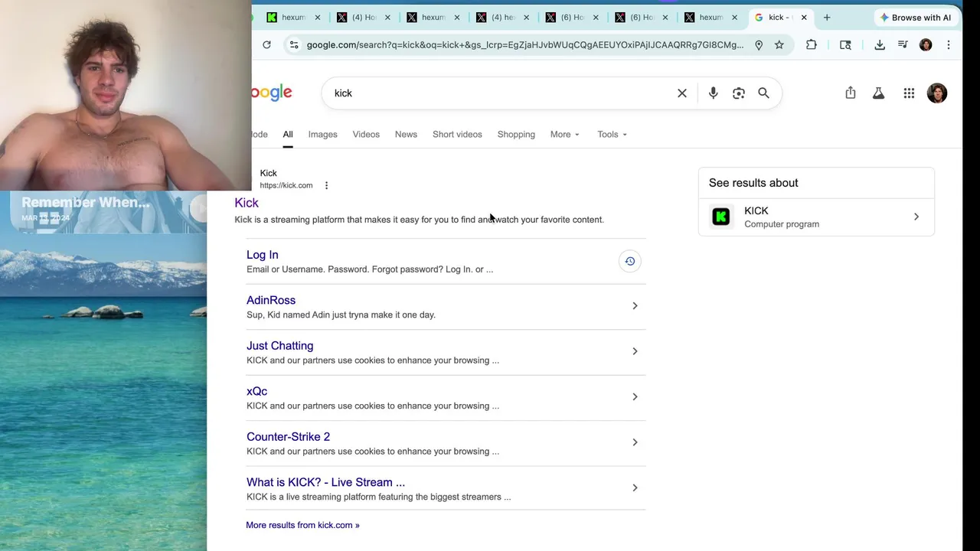Open the search in page icon in toolbar
980x551 pixels.
(x=845, y=45)
